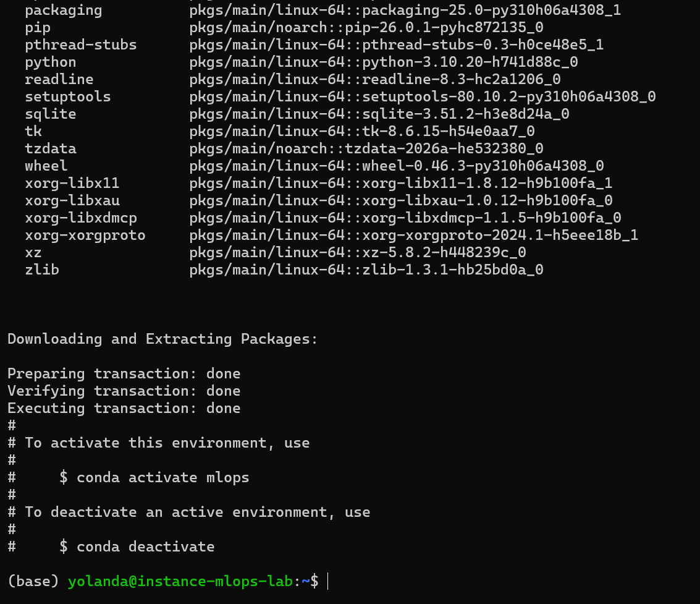
Task: Click the wheel package name in the list
Action: coord(46,166)
